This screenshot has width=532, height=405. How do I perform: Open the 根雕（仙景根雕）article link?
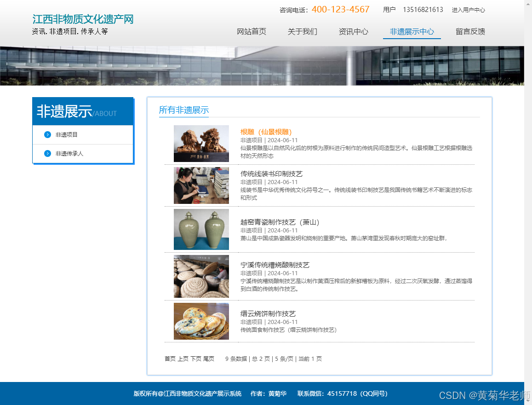[x=266, y=132]
